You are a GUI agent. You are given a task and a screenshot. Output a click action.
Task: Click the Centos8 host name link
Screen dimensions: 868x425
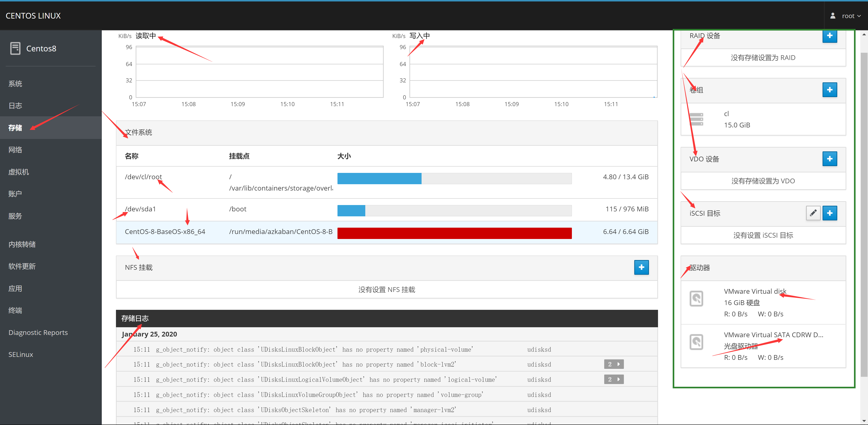coord(41,49)
